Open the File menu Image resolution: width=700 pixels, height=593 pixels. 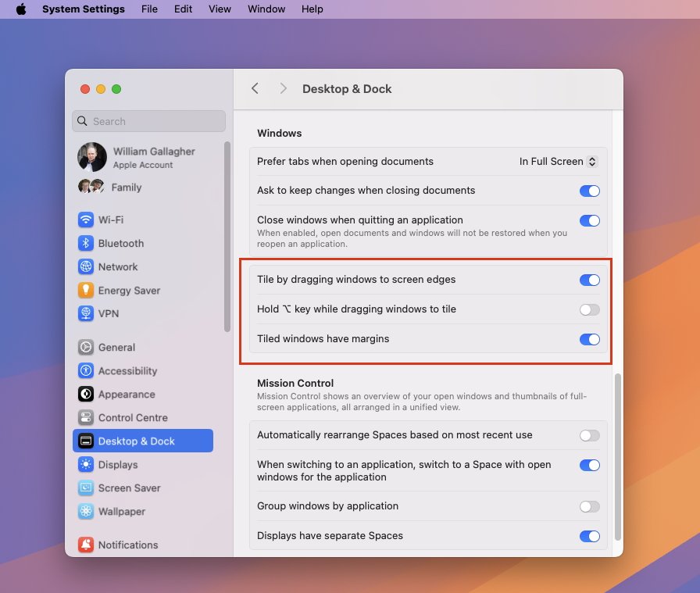point(149,9)
